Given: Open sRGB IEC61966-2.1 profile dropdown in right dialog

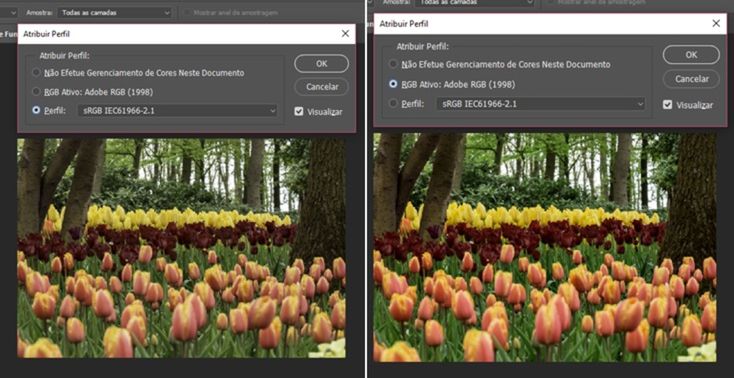Looking at the screenshot, I should 541,104.
